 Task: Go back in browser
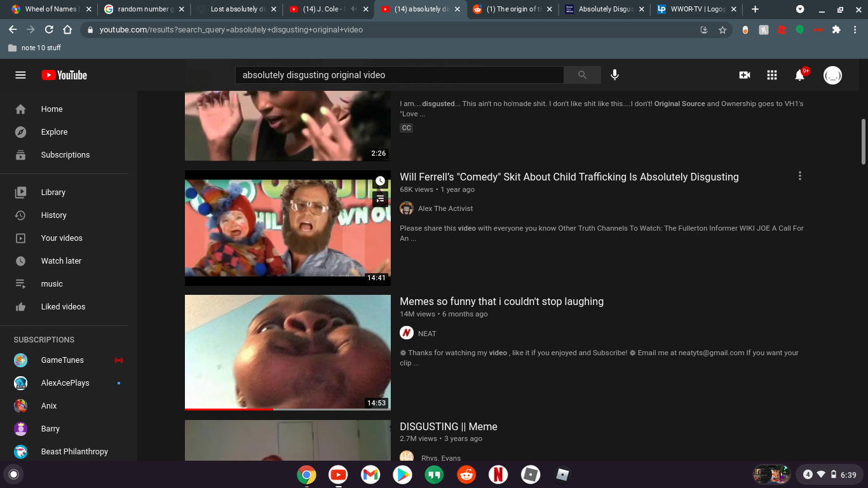[13, 30]
